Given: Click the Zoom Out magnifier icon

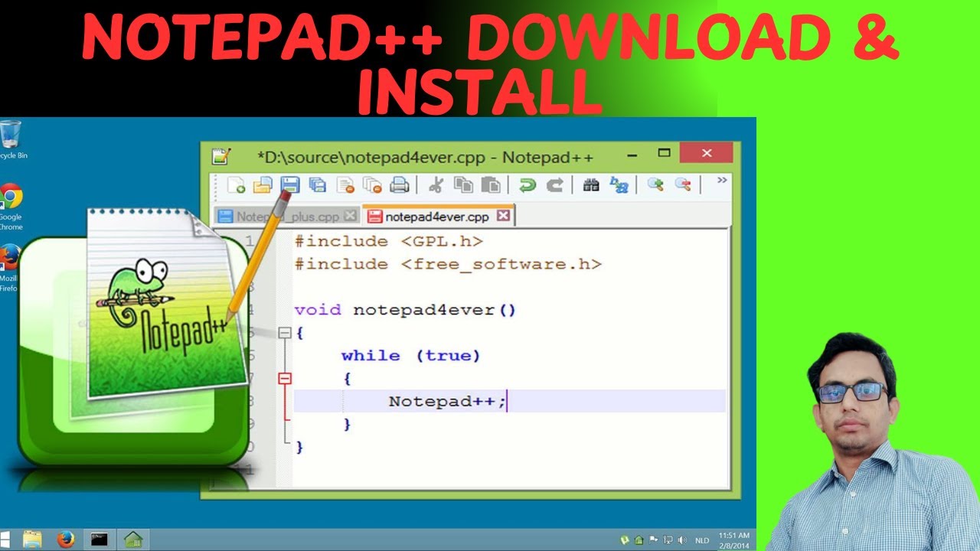Looking at the screenshot, I should pos(682,184).
